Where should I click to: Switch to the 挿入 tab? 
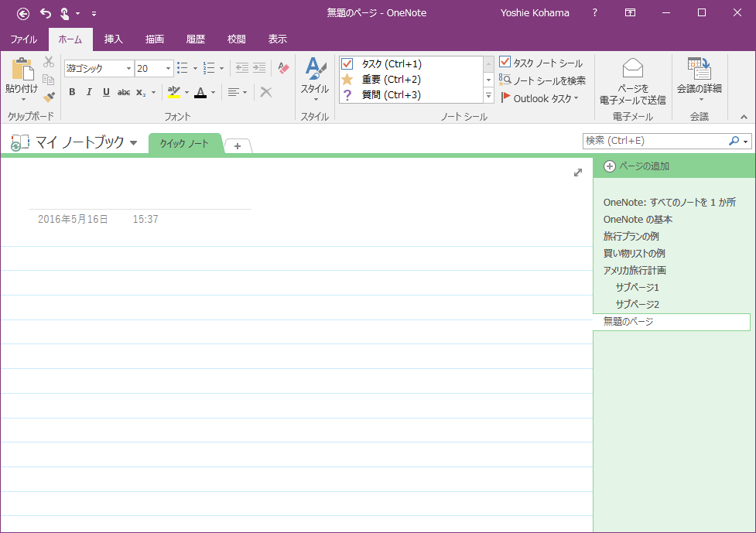[114, 39]
